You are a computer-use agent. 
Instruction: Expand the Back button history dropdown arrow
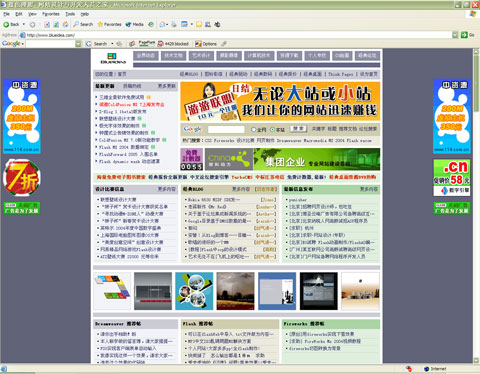24,24
